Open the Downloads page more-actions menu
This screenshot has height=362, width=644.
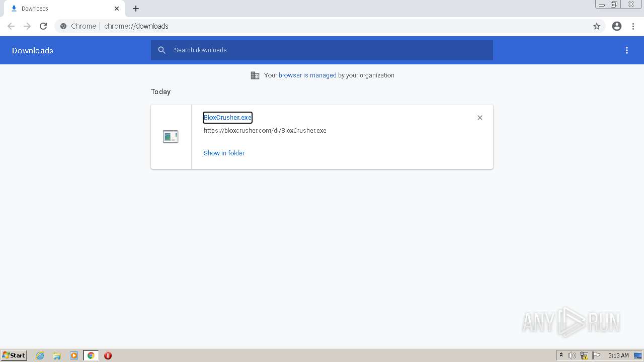point(627,50)
